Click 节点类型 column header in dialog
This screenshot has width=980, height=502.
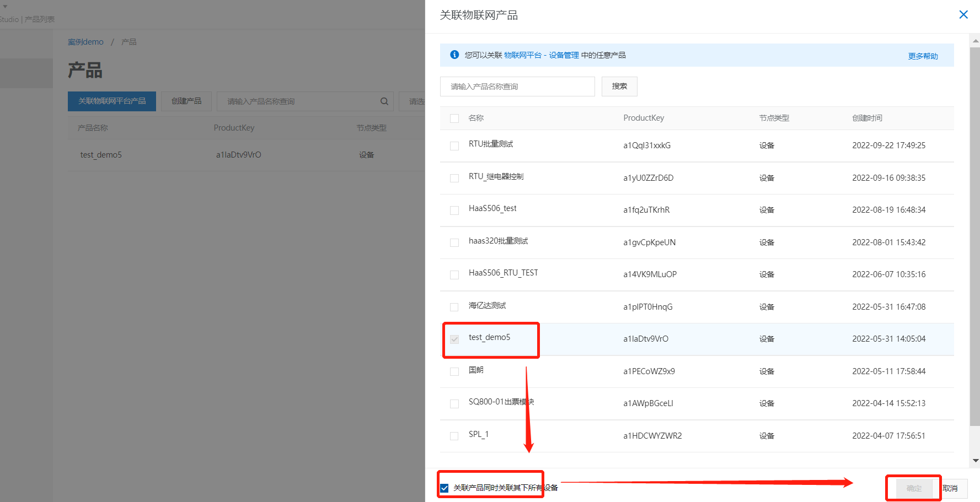[774, 118]
